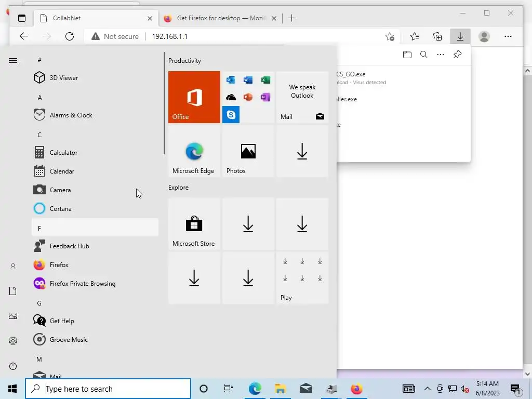Open Task View on taskbar

click(229, 389)
